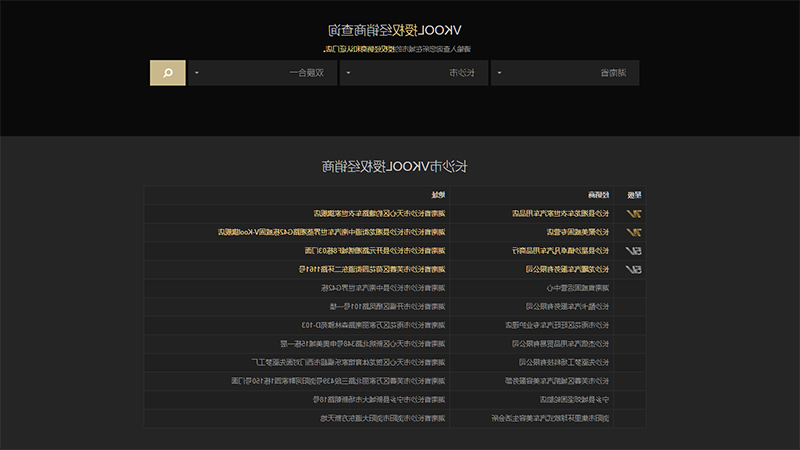Click 5-star badge beside 卓凡汽车用品商行 dealer
The width and height of the screenshot is (800, 450).
pos(634,251)
